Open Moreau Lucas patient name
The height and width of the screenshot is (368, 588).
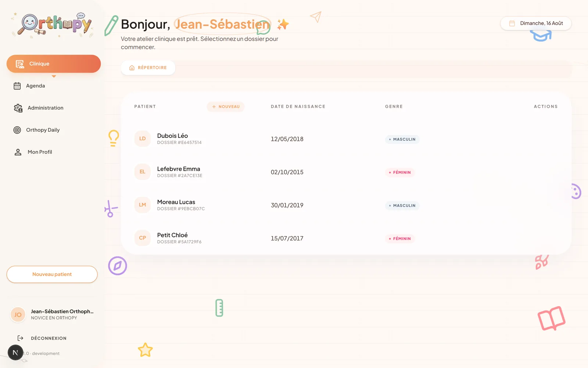pyautogui.click(x=176, y=202)
